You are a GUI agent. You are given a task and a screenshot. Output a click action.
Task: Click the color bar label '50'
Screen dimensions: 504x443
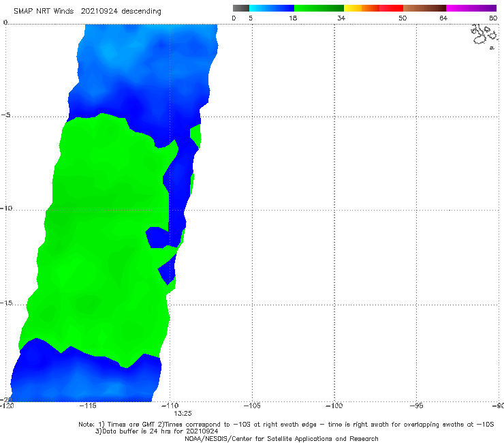pos(403,18)
